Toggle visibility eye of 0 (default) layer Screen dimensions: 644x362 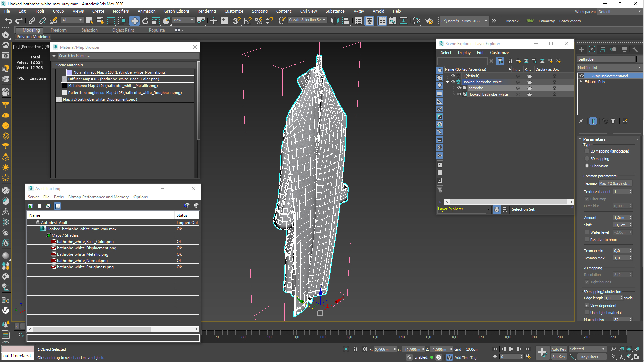tap(453, 76)
